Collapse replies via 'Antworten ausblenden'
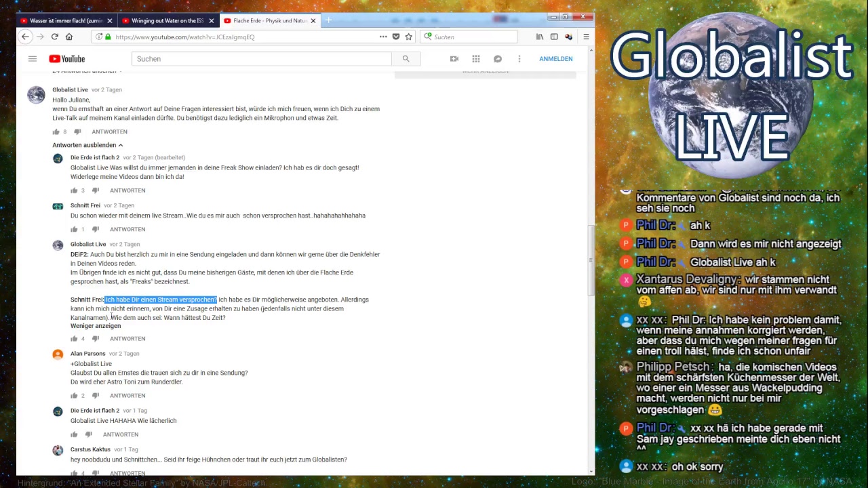868x488 pixels. 87,145
